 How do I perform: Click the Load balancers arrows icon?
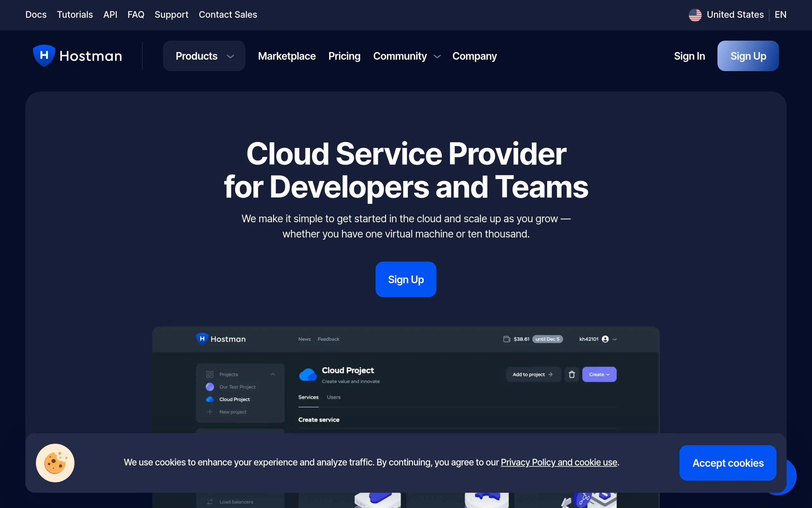click(x=210, y=502)
